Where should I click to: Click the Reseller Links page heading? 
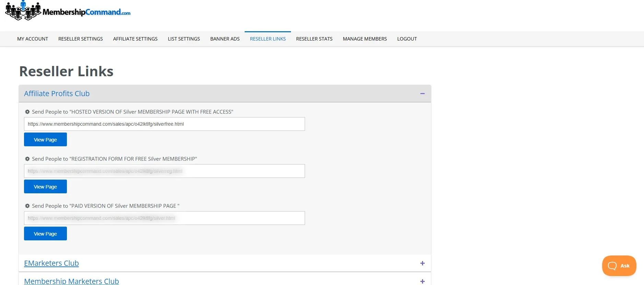point(66,71)
